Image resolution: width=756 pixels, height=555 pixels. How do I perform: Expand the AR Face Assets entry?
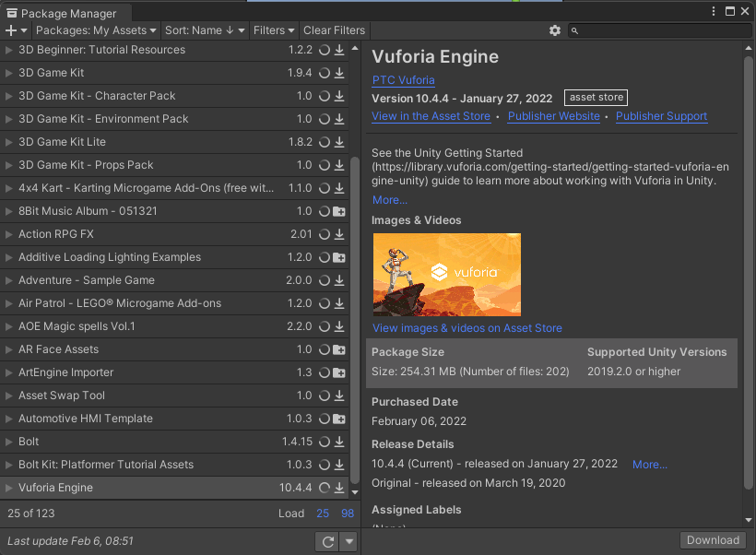pyautogui.click(x=8, y=349)
